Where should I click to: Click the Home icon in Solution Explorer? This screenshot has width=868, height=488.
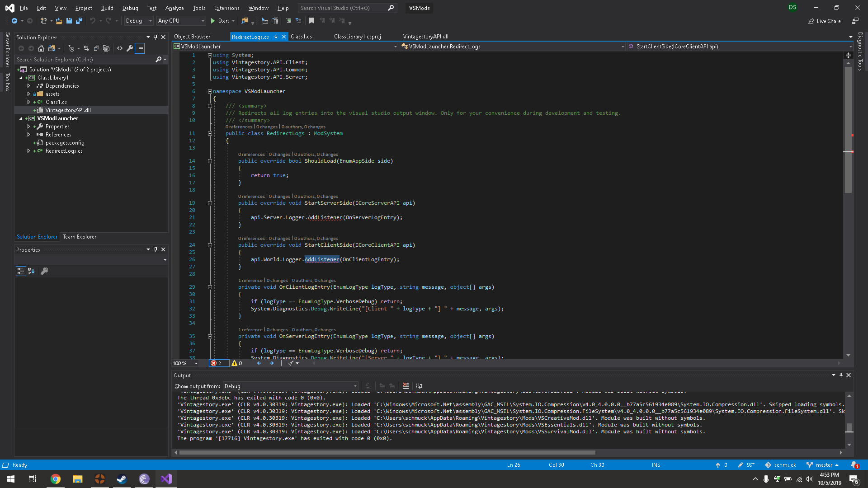pos(41,48)
